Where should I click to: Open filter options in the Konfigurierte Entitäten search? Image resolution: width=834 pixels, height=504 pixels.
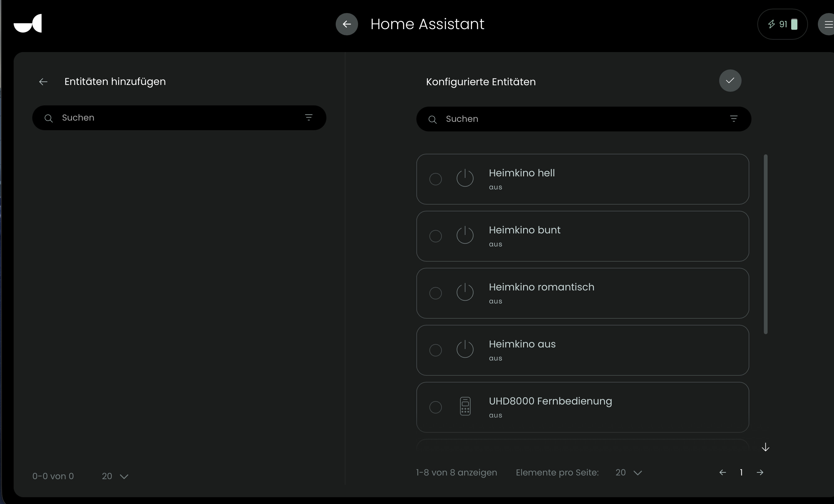tap(733, 119)
